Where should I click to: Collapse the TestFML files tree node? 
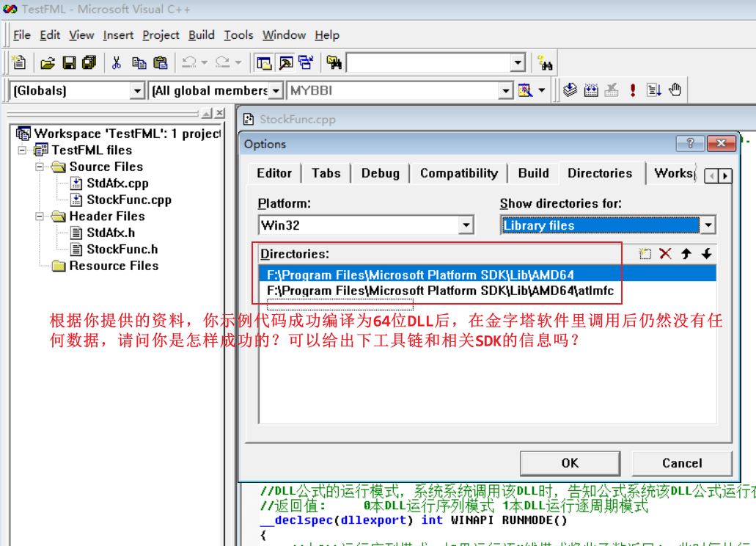pyautogui.click(x=22, y=150)
